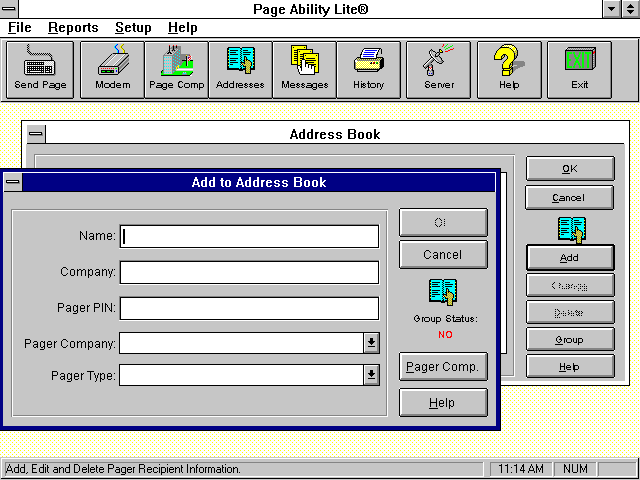
Task: Open the Modem settings icon
Action: (x=112, y=69)
